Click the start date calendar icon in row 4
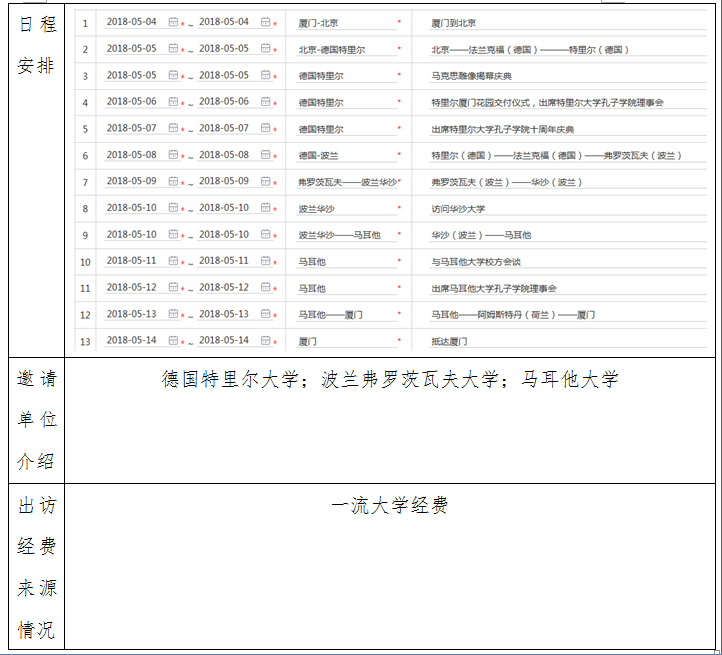The height and width of the screenshot is (655, 722). (x=173, y=102)
